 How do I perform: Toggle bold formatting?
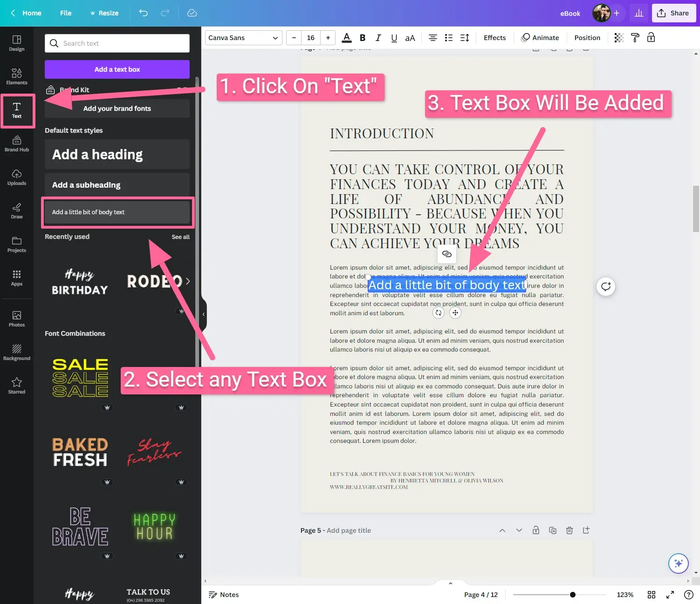[x=363, y=38]
